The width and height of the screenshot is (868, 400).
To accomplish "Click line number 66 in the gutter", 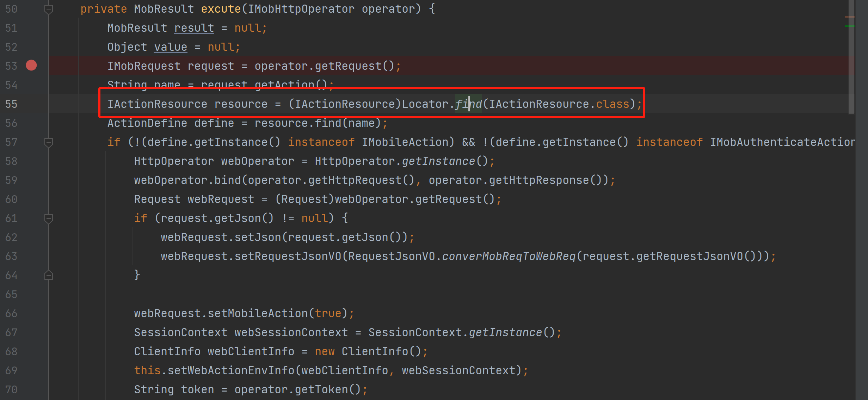I will [11, 314].
